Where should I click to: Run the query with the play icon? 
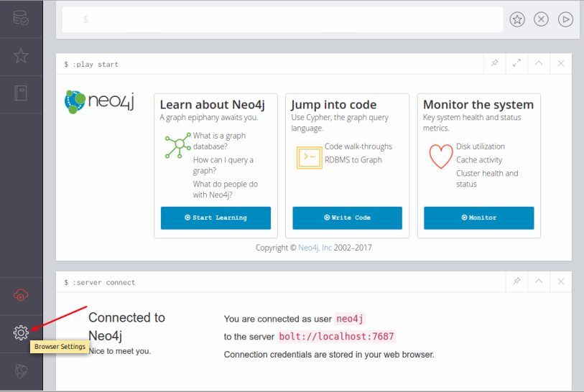566,19
